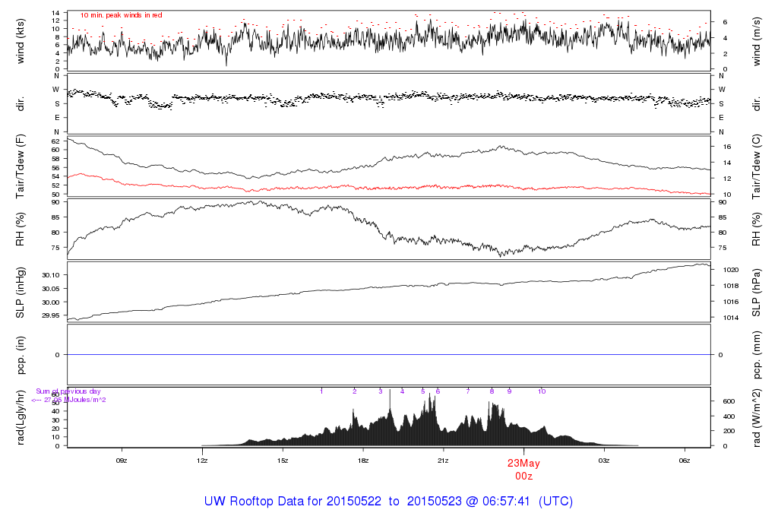Screen dimensions: 778x532
Task: Click the '600' W/m^2 tick label
Action: [x=729, y=401]
